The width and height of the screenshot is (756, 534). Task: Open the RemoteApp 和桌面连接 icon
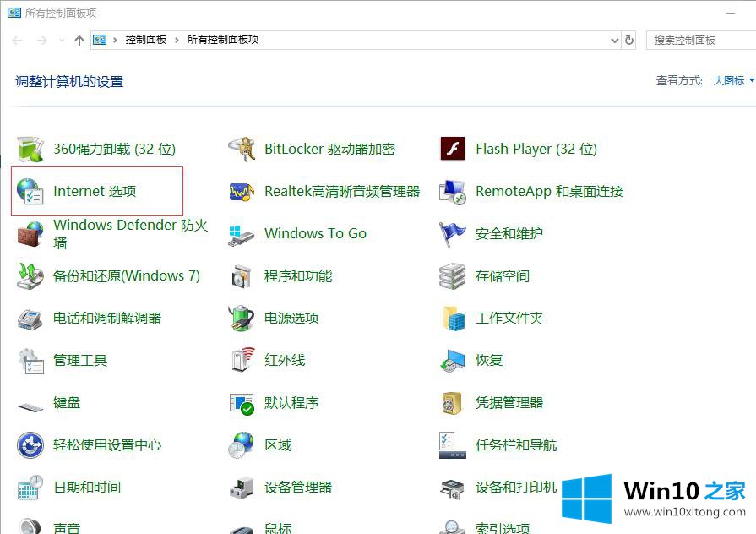pos(453,192)
